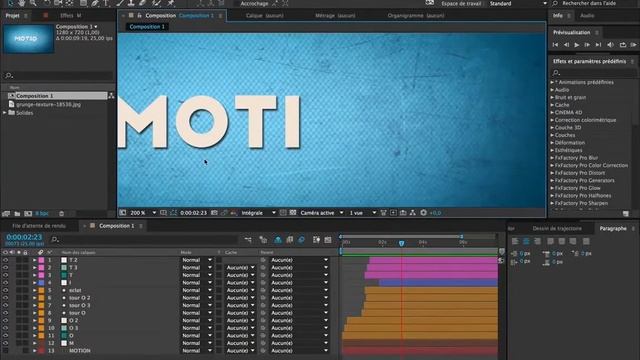Click the composition mini-flowchart timeline icon

[x=248, y=240]
